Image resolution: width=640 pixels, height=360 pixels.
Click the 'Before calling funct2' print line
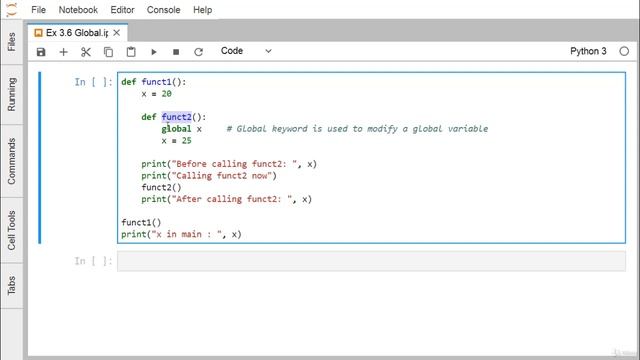[229, 164]
